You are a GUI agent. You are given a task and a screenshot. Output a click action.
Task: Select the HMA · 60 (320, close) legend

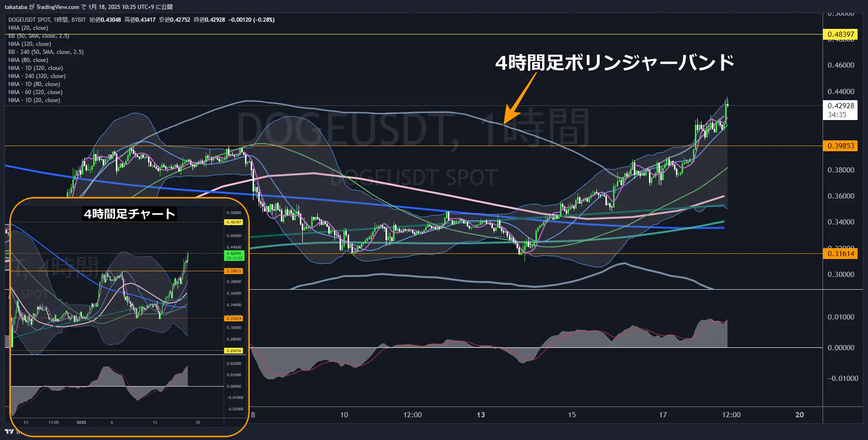click(x=35, y=92)
